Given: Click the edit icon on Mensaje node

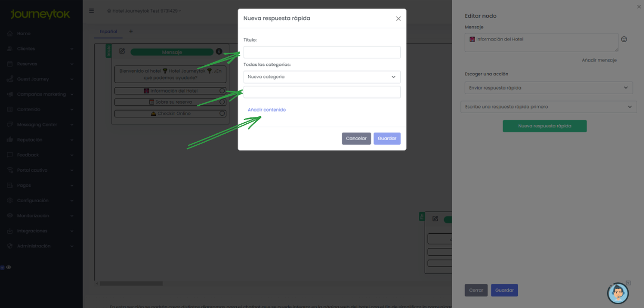Looking at the screenshot, I should tap(122, 51).
